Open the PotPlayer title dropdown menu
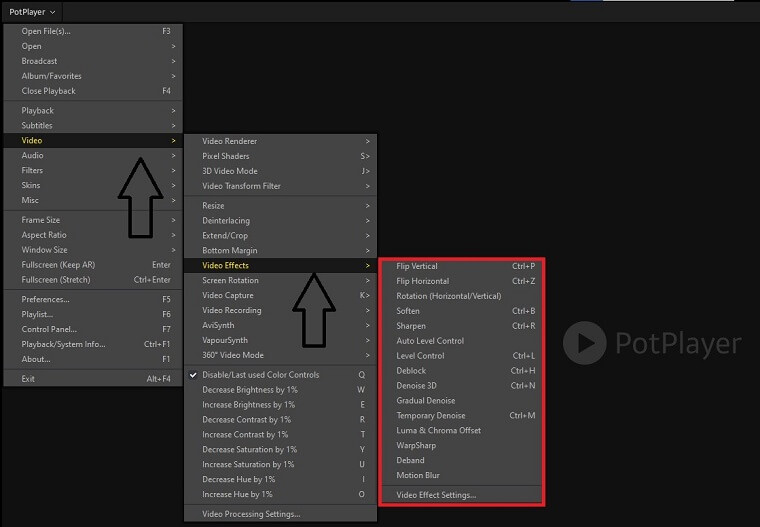The width and height of the screenshot is (760, 527). coord(32,12)
